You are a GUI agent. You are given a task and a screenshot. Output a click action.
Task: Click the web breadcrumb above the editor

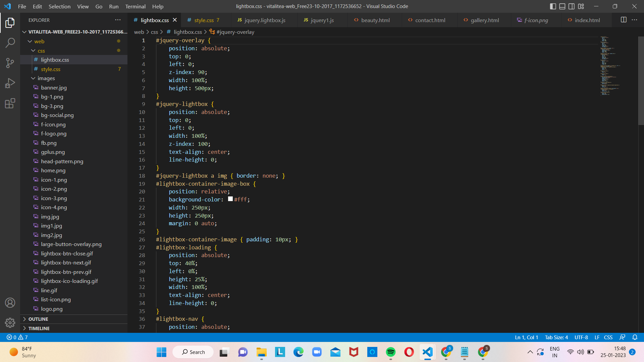coord(139,32)
